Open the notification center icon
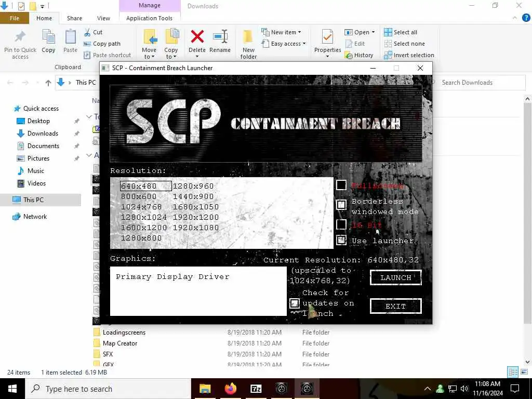 tap(515, 389)
